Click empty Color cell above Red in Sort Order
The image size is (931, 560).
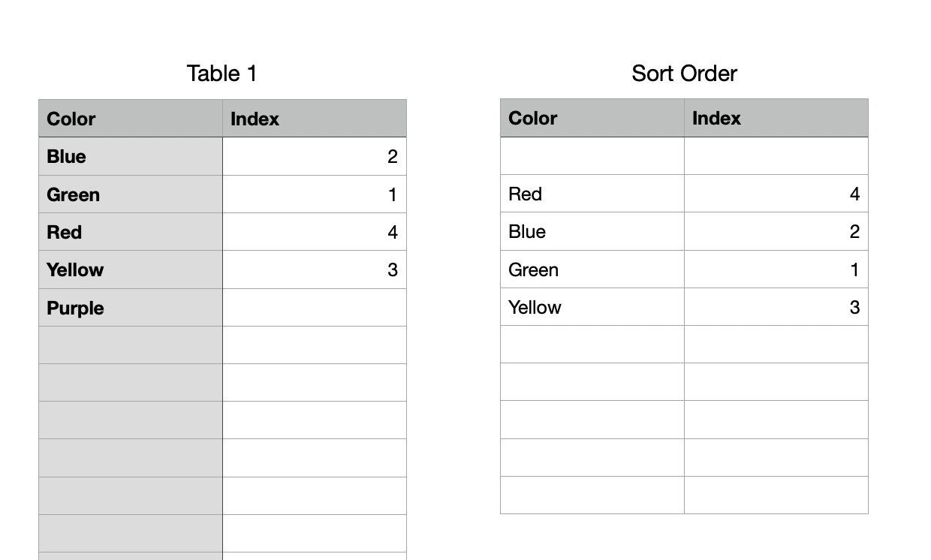pyautogui.click(x=592, y=156)
